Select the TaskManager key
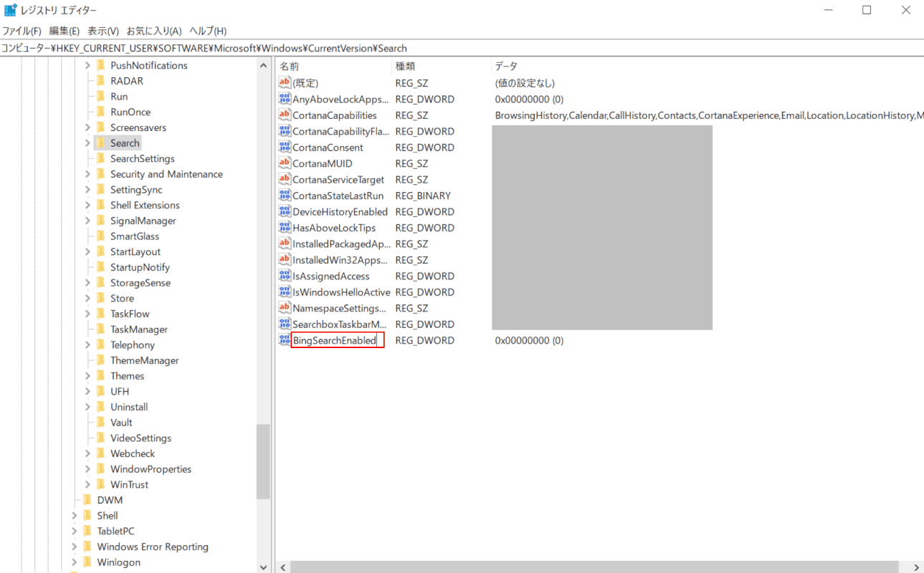Image resolution: width=924 pixels, height=573 pixels. [x=139, y=329]
